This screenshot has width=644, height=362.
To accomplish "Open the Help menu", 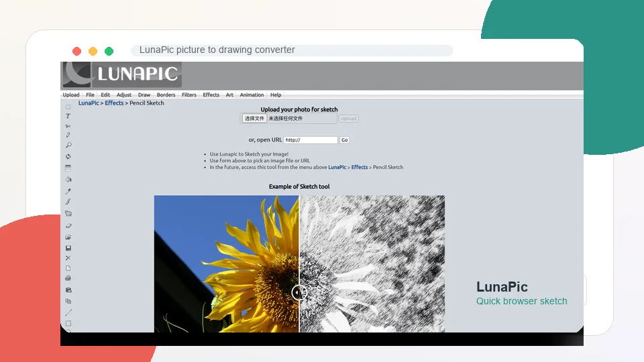I will coord(276,95).
